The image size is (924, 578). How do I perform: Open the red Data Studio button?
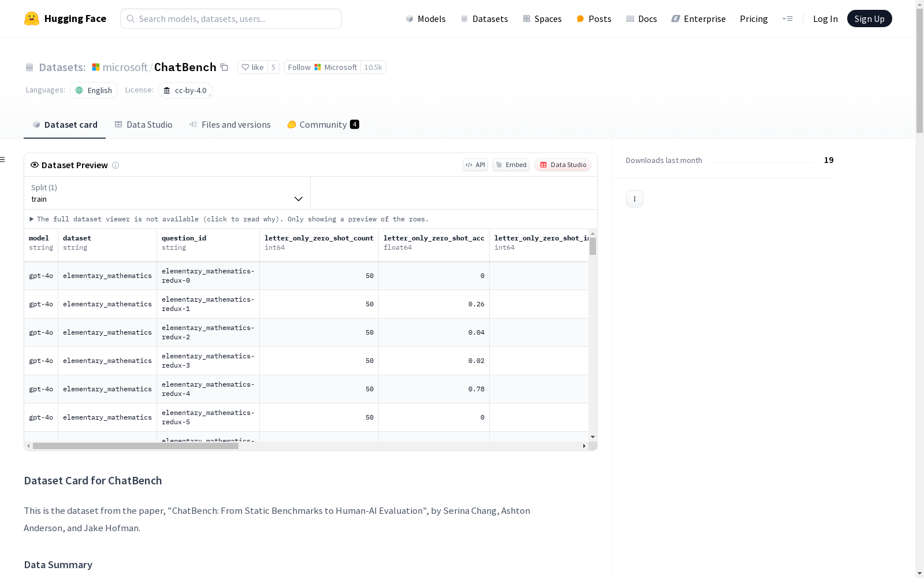coord(562,165)
